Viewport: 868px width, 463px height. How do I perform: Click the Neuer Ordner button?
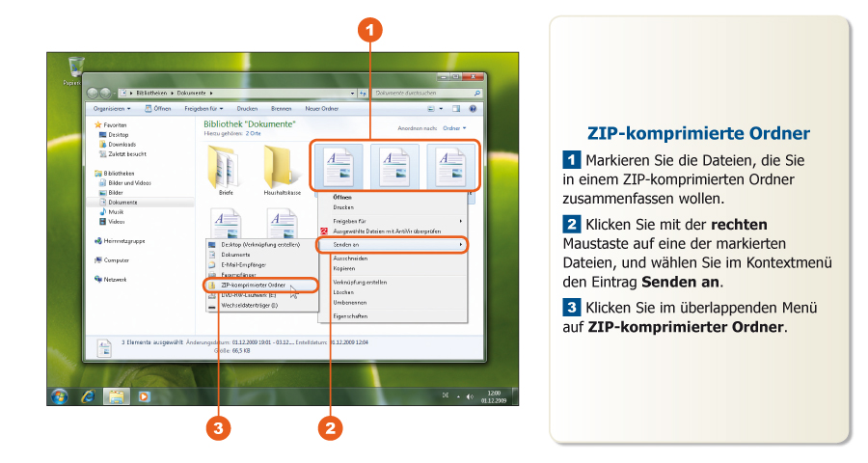tap(321, 109)
